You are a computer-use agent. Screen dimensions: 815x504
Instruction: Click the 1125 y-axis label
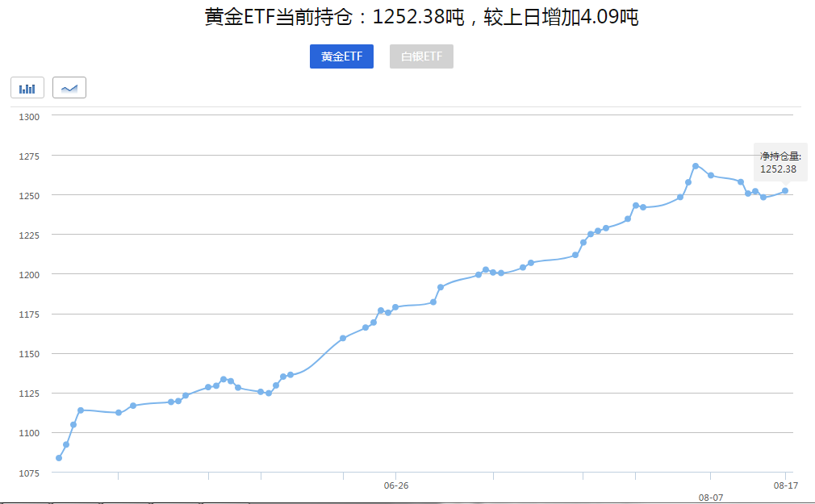point(29,394)
